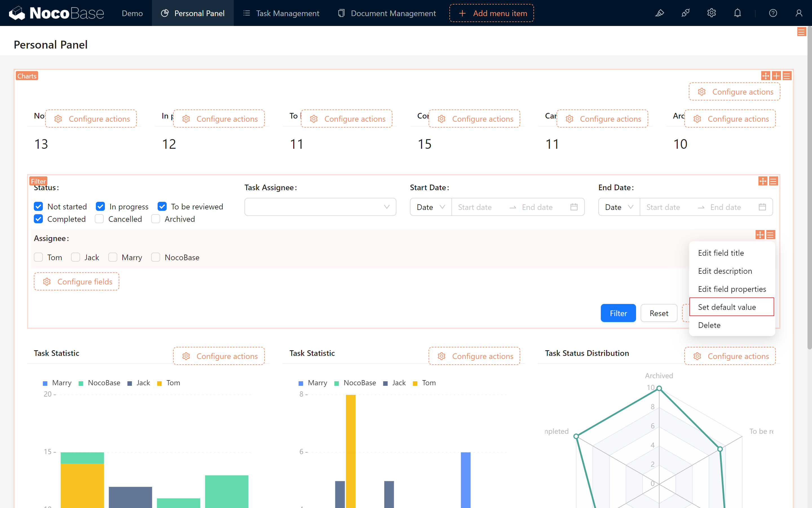The width and height of the screenshot is (812, 508).
Task: Click the Charts block drag handle icon
Action: pos(766,76)
